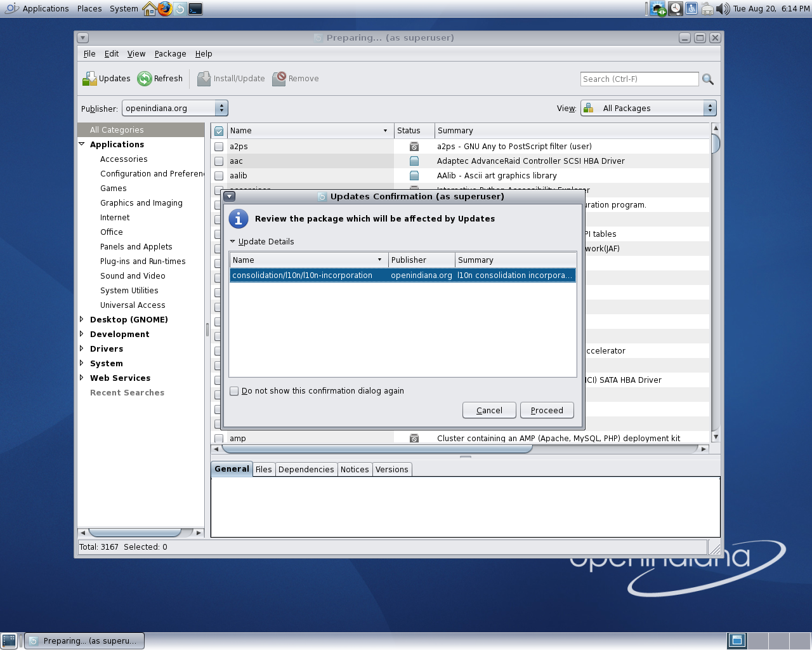
Task: Check the aac package checkbox
Action: (x=219, y=161)
